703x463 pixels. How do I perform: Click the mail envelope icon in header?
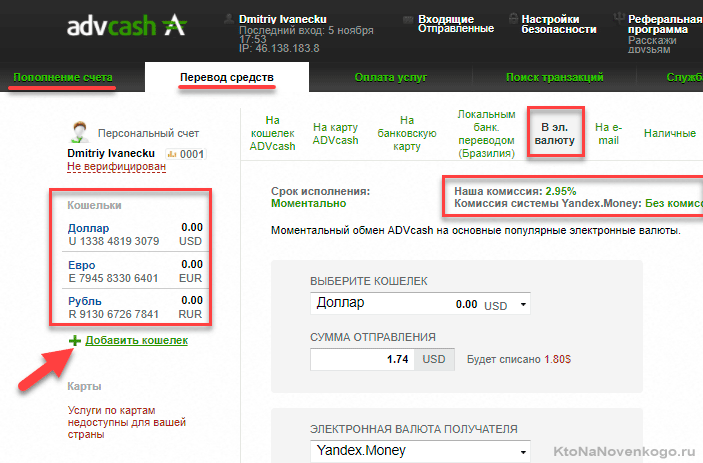pos(408,19)
